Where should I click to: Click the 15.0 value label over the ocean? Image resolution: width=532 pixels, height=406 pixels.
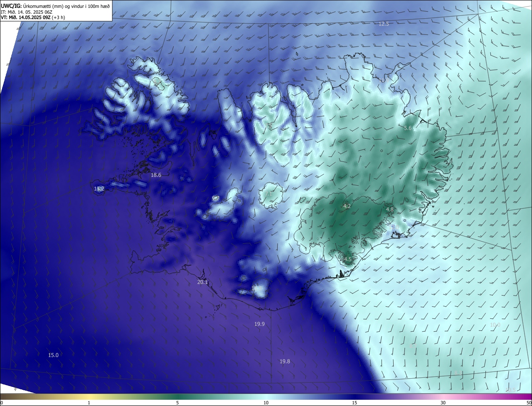[x=53, y=355]
